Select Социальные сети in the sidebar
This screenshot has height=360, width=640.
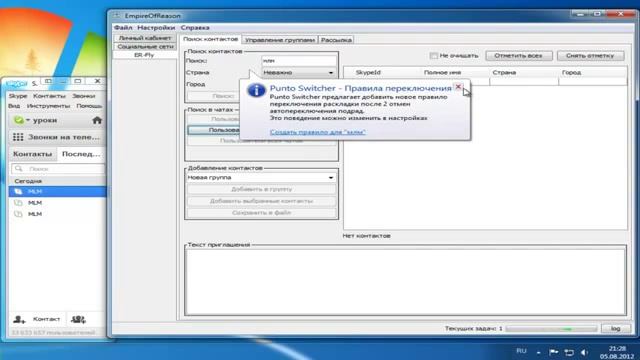point(144,47)
